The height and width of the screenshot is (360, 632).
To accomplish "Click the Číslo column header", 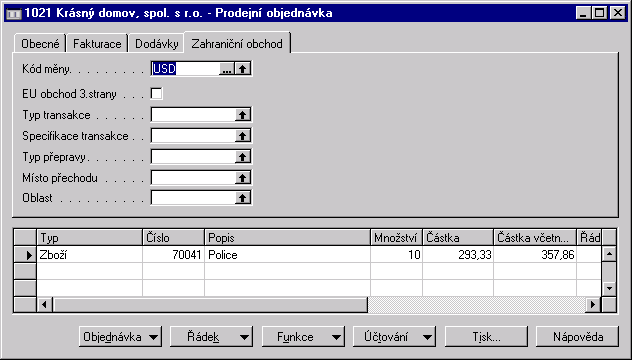I will 173,238.
